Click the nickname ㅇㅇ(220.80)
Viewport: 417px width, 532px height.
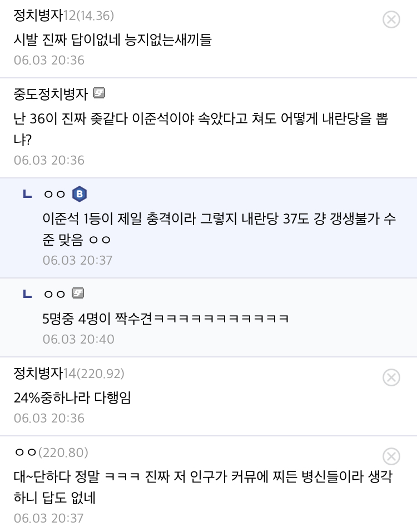pyautogui.click(x=51, y=453)
